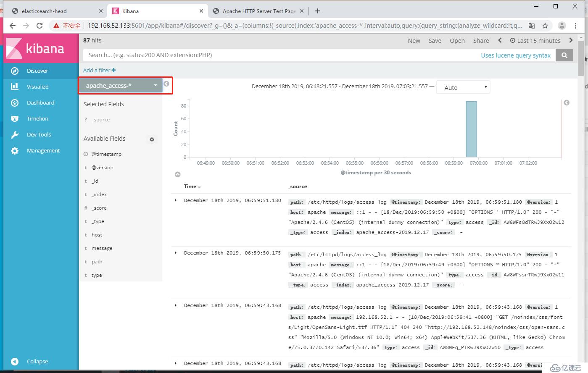Select the host field

[97, 235]
